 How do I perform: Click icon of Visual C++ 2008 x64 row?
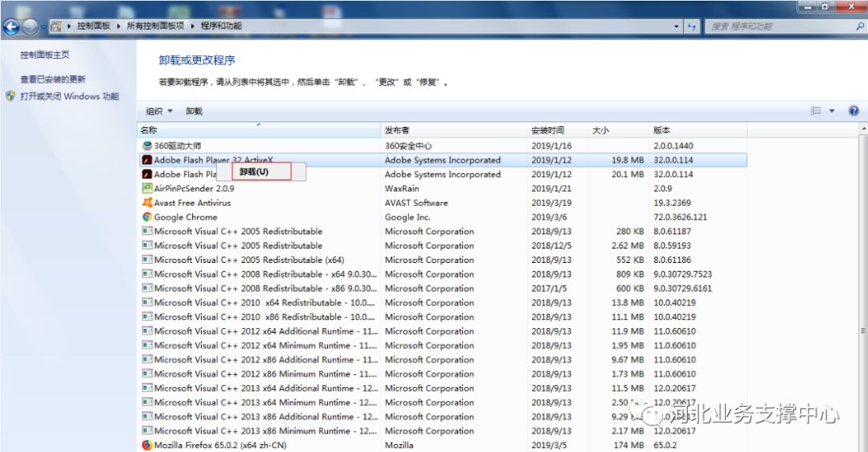coord(147,274)
